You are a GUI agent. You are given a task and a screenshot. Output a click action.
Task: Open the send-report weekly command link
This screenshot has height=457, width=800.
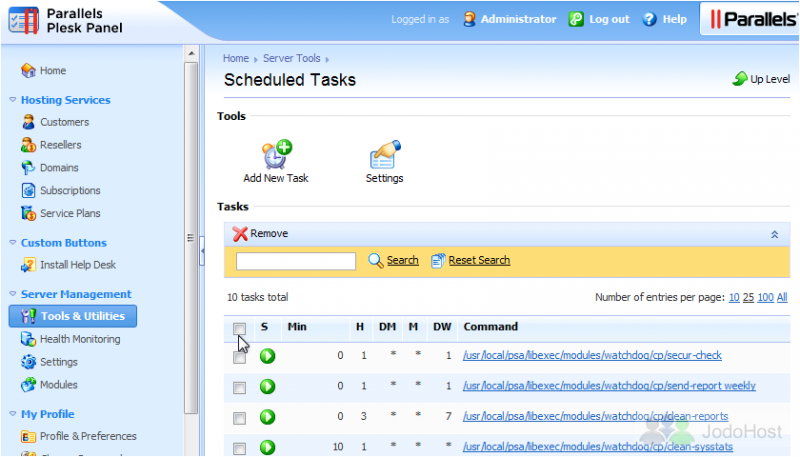(x=609, y=386)
